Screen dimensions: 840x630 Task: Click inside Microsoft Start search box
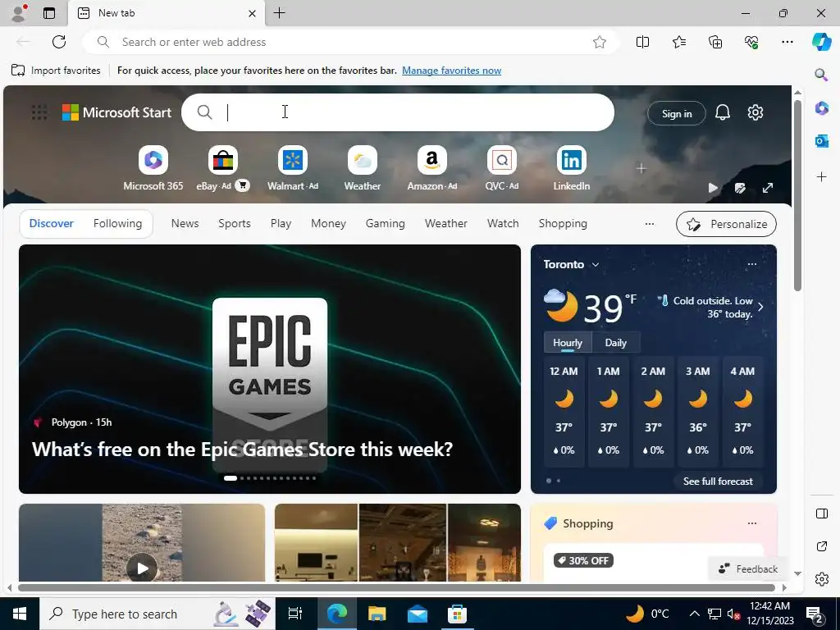pos(398,112)
